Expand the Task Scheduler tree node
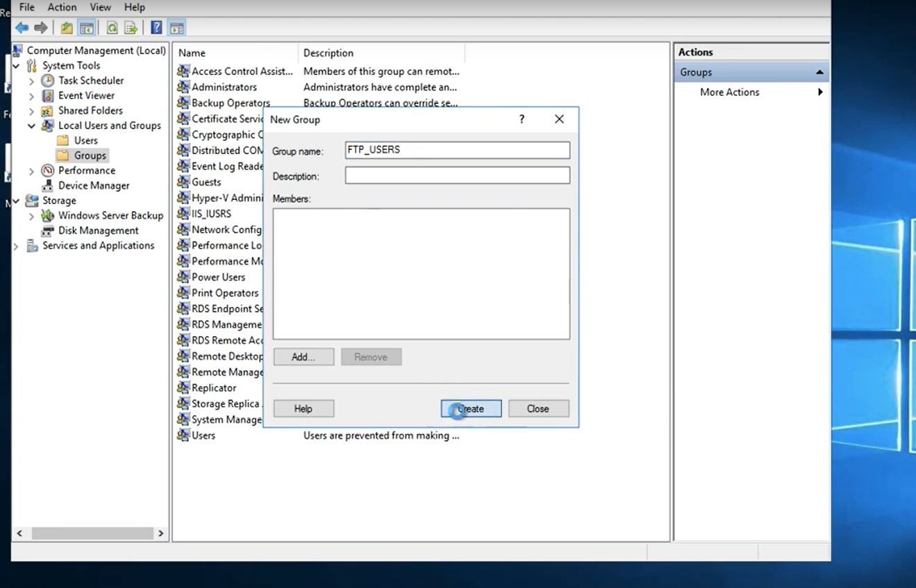Viewport: 916px width, 588px height. click(x=31, y=81)
